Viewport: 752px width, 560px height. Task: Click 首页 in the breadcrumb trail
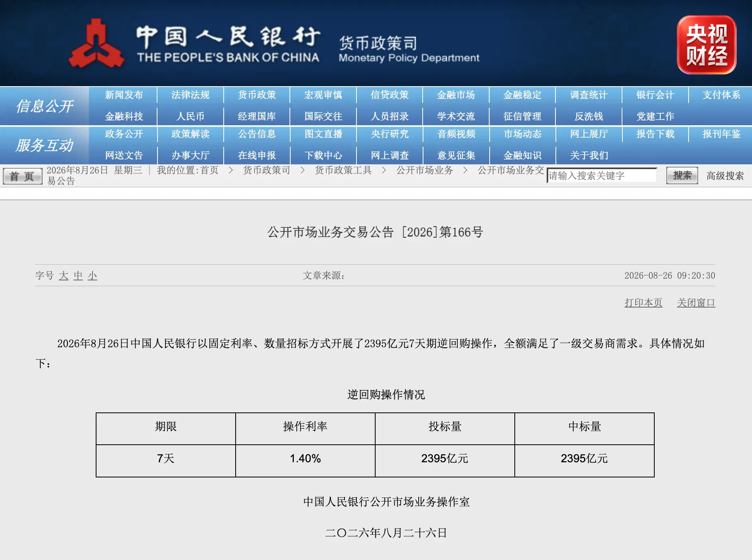pyautogui.click(x=209, y=170)
